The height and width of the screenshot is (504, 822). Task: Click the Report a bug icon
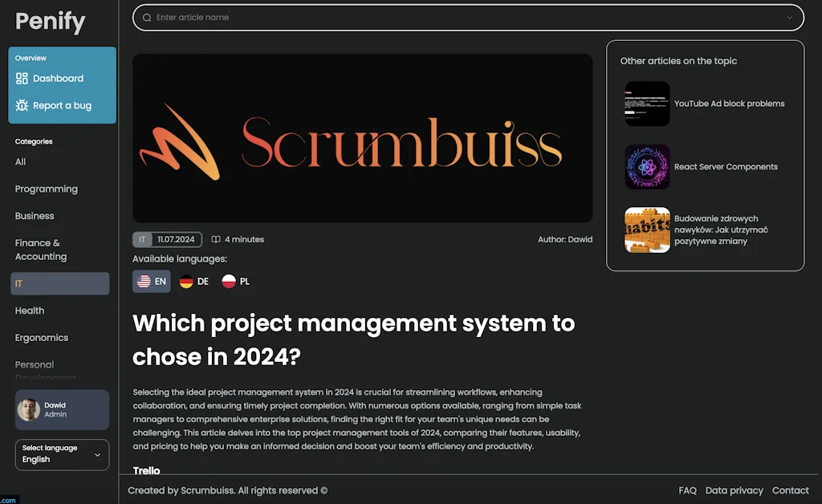tap(22, 105)
